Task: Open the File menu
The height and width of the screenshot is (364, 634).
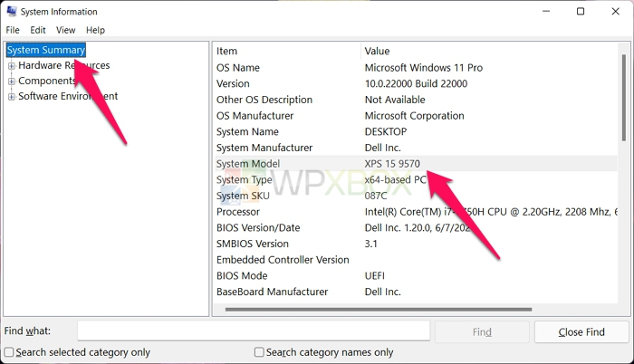Action: click(13, 30)
